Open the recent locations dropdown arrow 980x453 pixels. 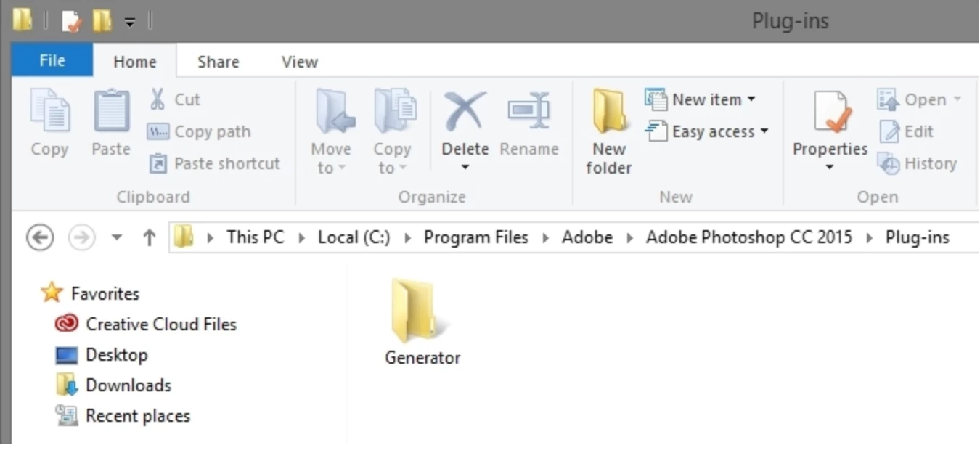pyautogui.click(x=117, y=237)
